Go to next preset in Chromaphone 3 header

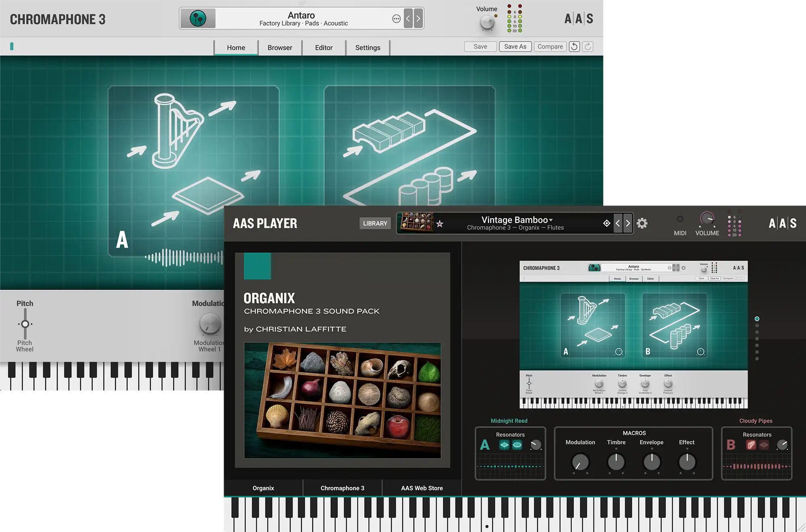pos(418,19)
